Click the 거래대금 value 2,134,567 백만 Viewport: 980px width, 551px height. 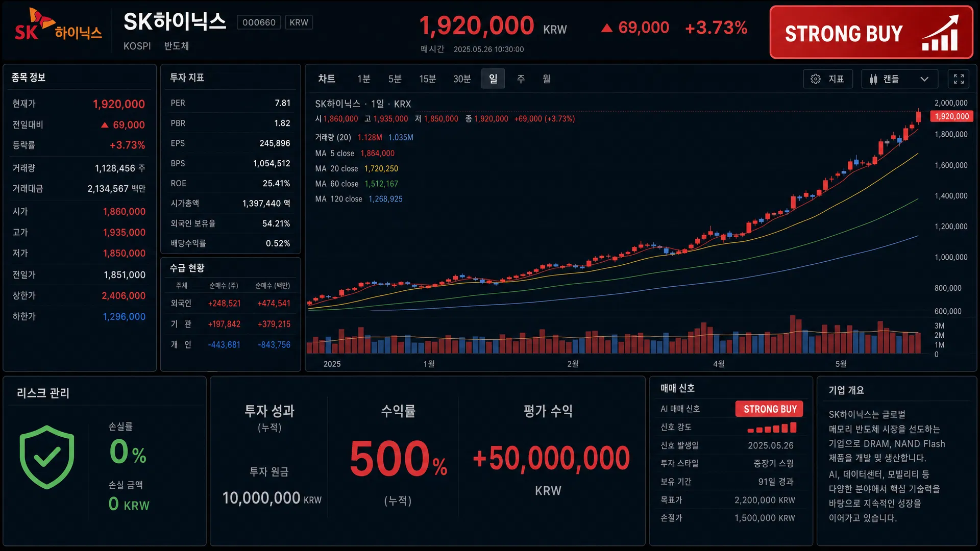(x=116, y=189)
